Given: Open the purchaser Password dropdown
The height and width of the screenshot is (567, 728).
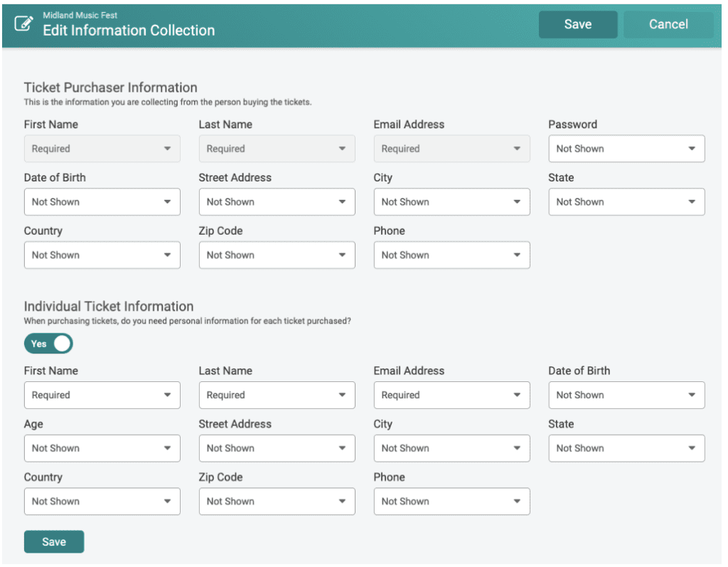Looking at the screenshot, I should pyautogui.click(x=626, y=149).
